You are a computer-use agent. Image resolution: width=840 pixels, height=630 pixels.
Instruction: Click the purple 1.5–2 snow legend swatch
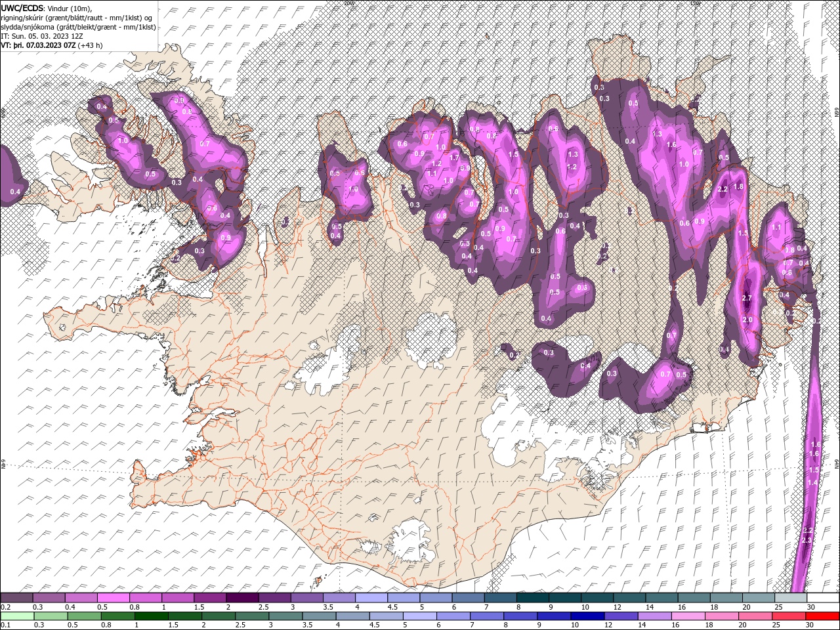pos(210,598)
